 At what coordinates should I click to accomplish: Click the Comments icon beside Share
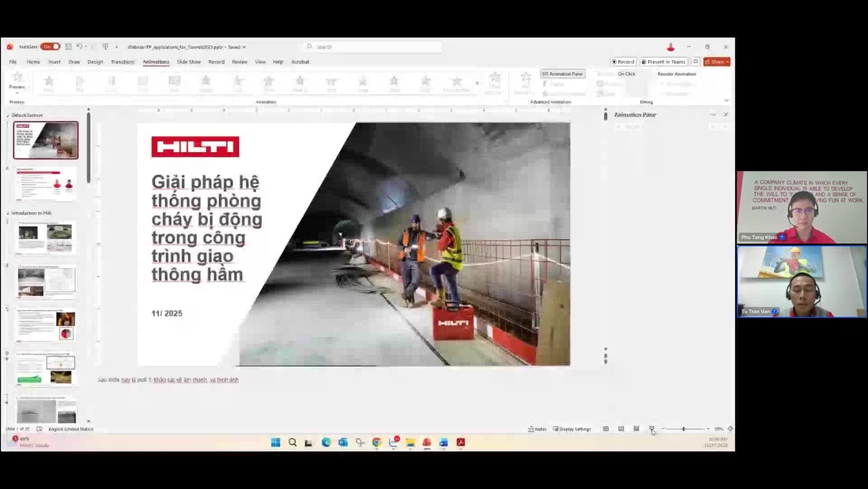pos(696,62)
